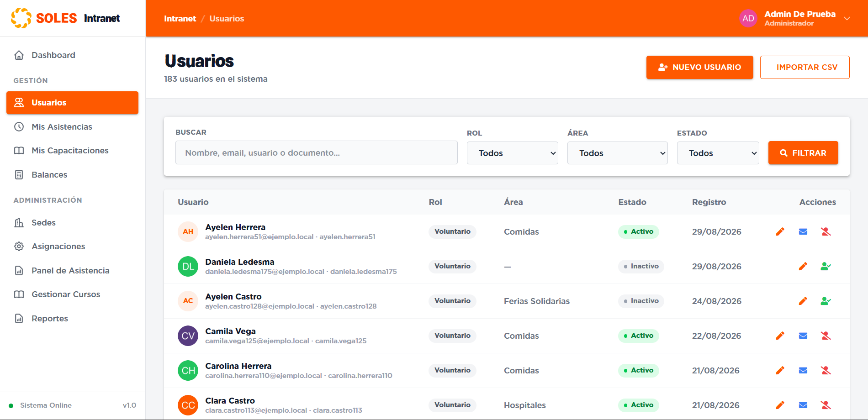Send email to Carolina Herrera via envelope icon

[x=803, y=370]
